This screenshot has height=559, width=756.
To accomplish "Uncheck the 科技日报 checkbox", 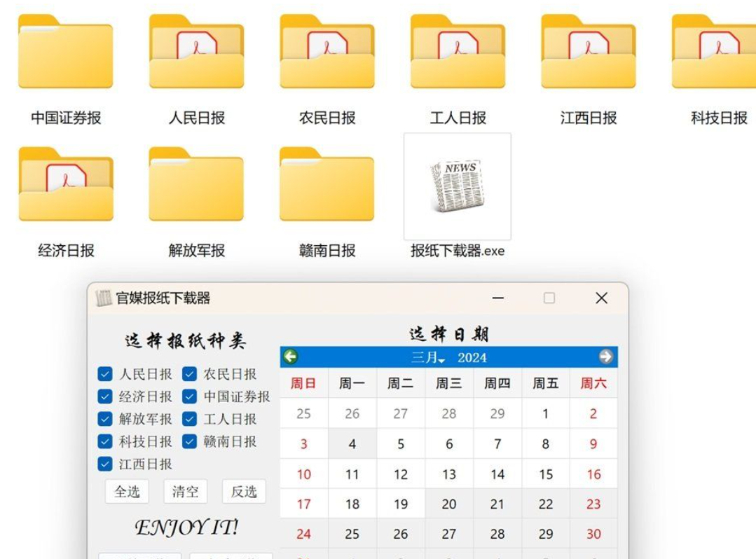I will click(104, 441).
